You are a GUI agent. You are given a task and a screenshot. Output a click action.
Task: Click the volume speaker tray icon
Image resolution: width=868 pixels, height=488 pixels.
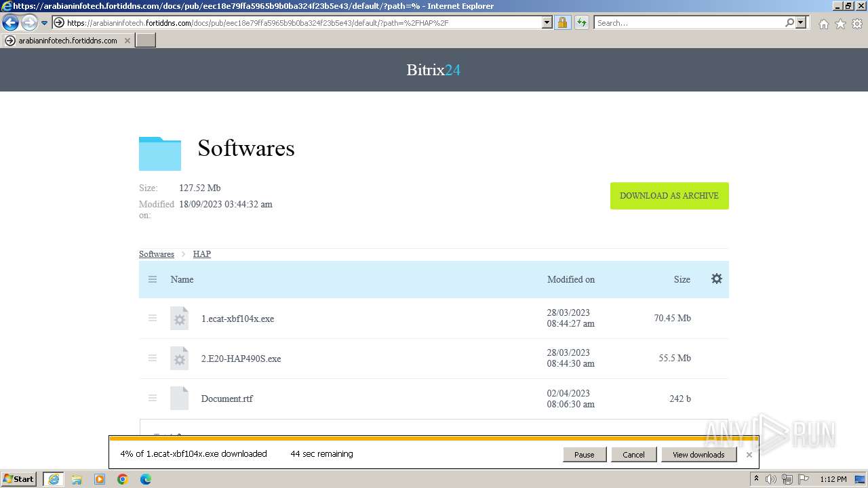point(771,479)
